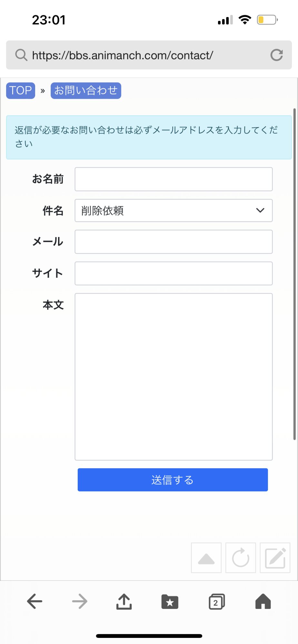The width and height of the screenshot is (298, 644).
Task: Focus the メール input field
Action: pos(174,242)
